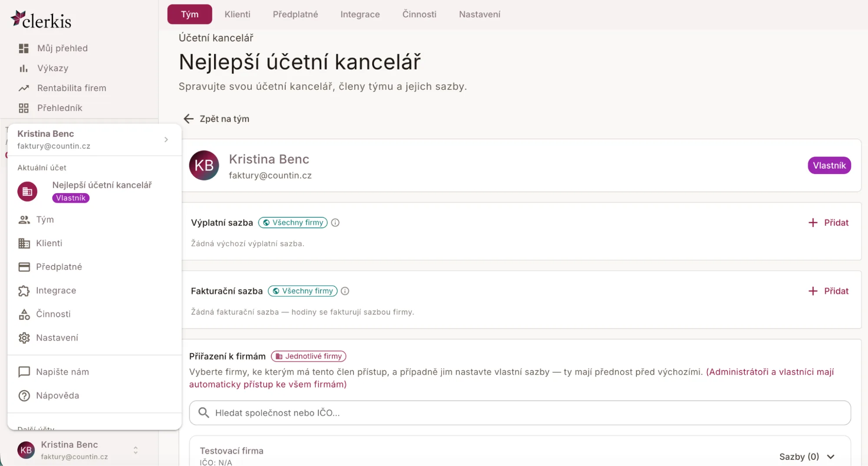
Task: Focus the Hledat společnost nebo IČO search field
Action: (x=520, y=413)
